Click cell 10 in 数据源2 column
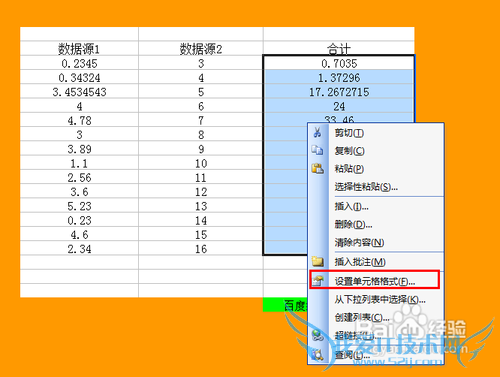This screenshot has width=500, height=377. [x=201, y=163]
